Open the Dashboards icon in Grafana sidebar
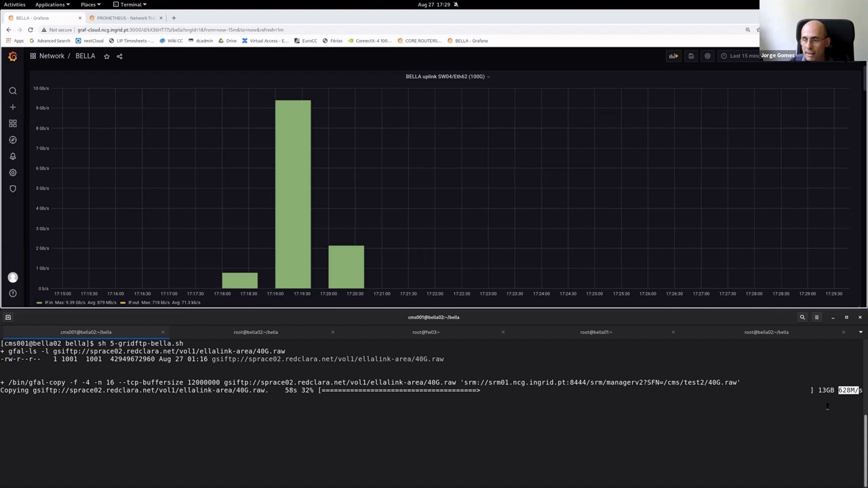868x488 pixels. click(x=12, y=123)
